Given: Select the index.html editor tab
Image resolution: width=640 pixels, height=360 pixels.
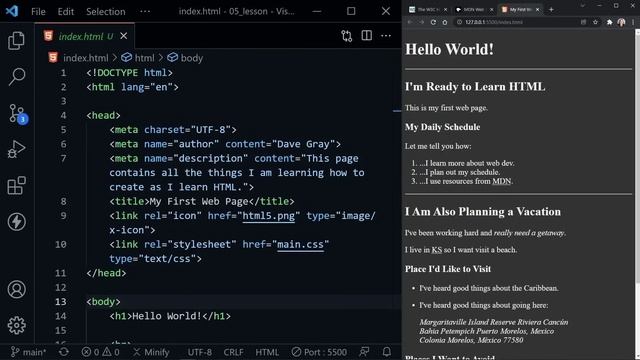Looking at the screenshot, I should 85,36.
